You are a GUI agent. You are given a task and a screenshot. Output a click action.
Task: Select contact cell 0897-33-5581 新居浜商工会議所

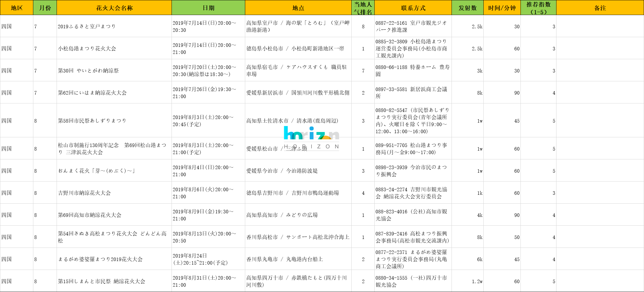click(413, 93)
